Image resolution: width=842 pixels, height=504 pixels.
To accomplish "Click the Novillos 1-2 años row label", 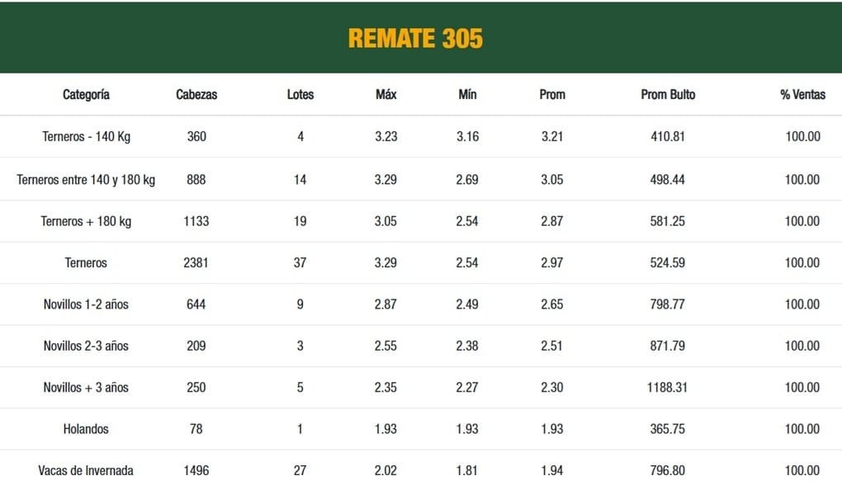I will click(86, 304).
